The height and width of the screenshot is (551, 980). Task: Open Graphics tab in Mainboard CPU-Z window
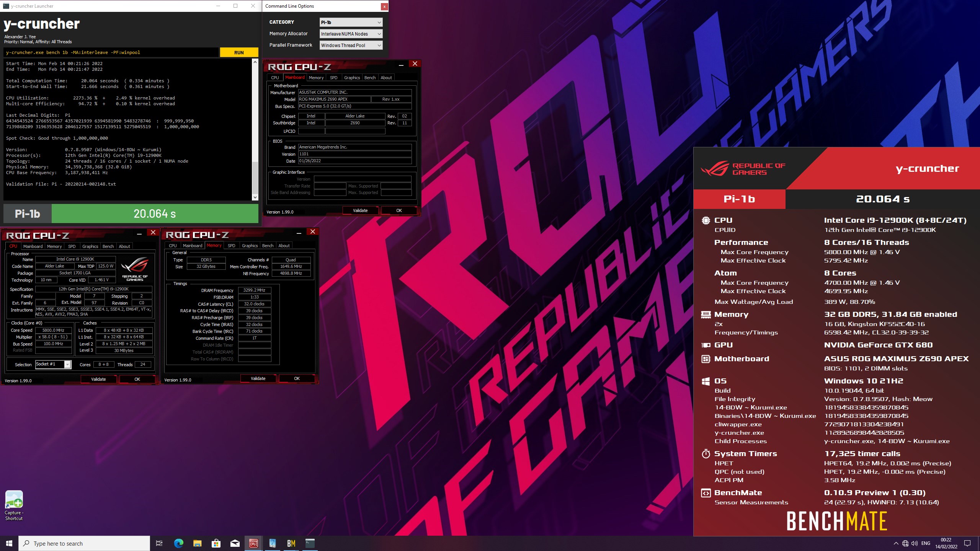point(352,78)
